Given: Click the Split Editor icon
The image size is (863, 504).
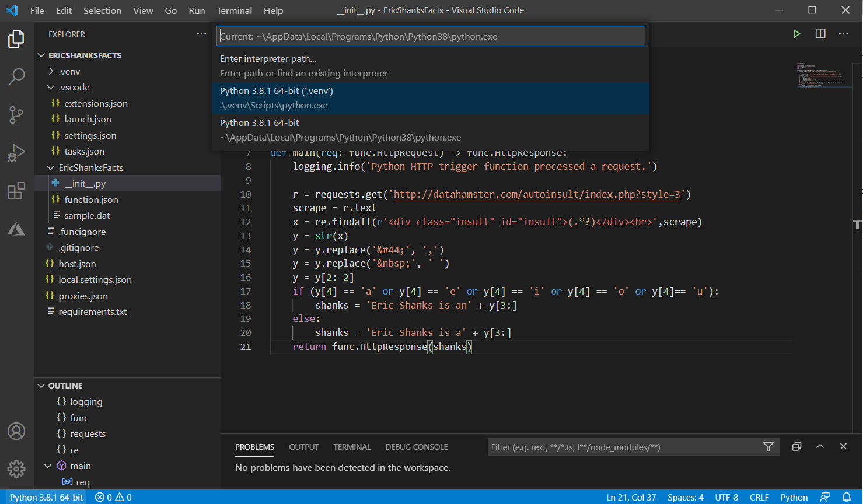Looking at the screenshot, I should coord(820,34).
